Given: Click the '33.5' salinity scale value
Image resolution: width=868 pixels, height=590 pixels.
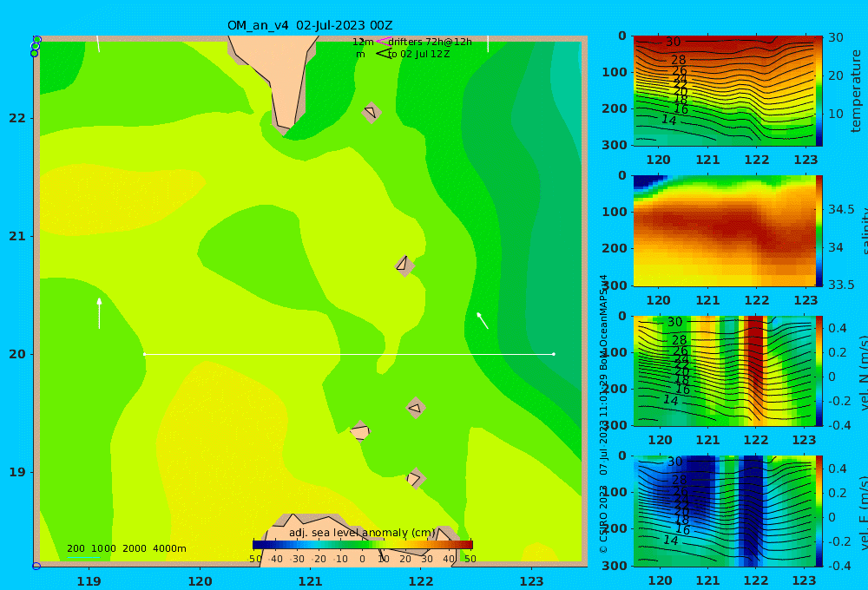Looking at the screenshot, I should [841, 285].
